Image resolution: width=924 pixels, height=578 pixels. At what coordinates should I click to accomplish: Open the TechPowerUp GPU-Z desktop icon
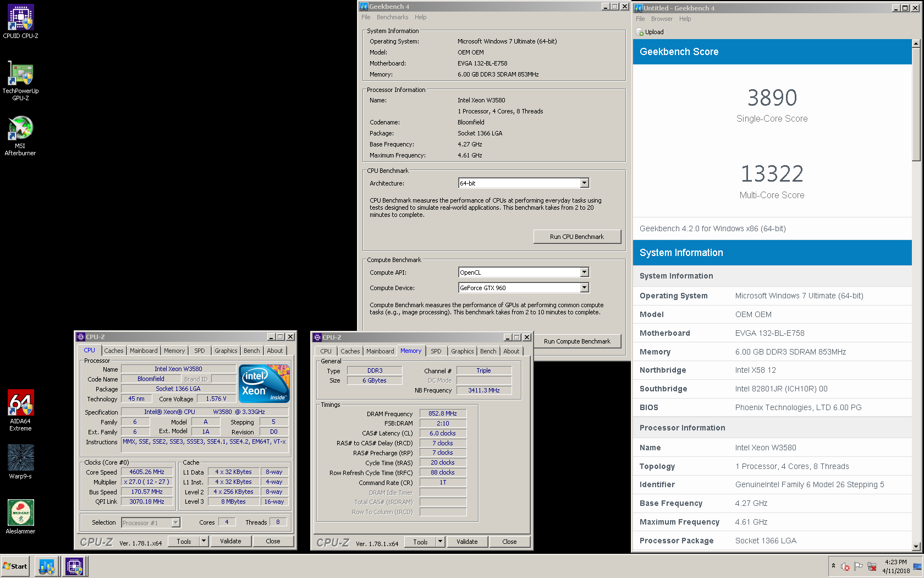coord(20,80)
